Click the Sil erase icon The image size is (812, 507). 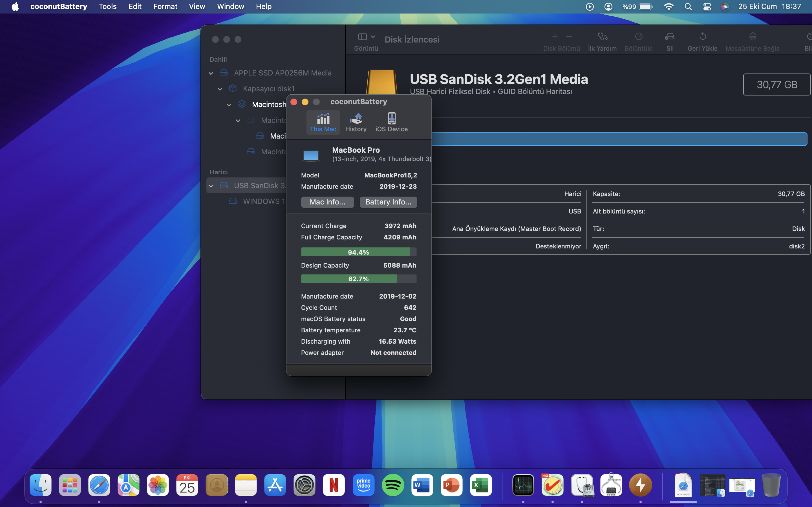(x=669, y=37)
